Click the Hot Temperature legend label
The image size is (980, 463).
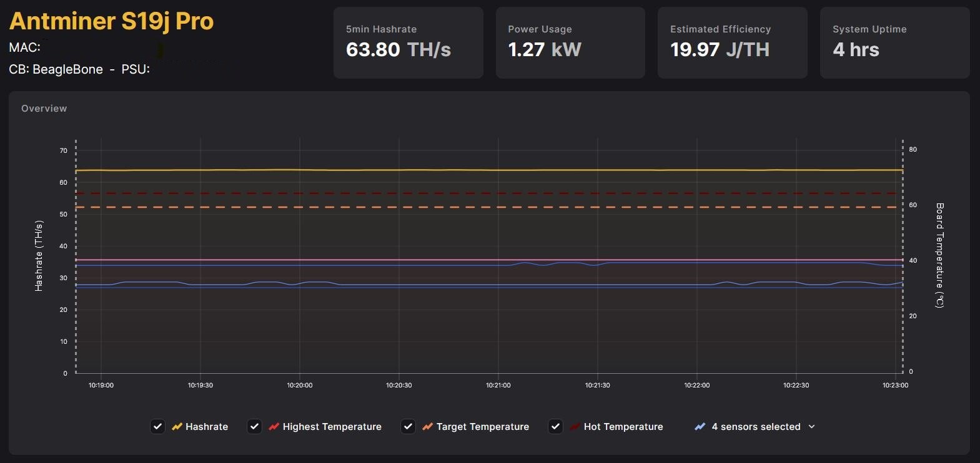coord(623,427)
